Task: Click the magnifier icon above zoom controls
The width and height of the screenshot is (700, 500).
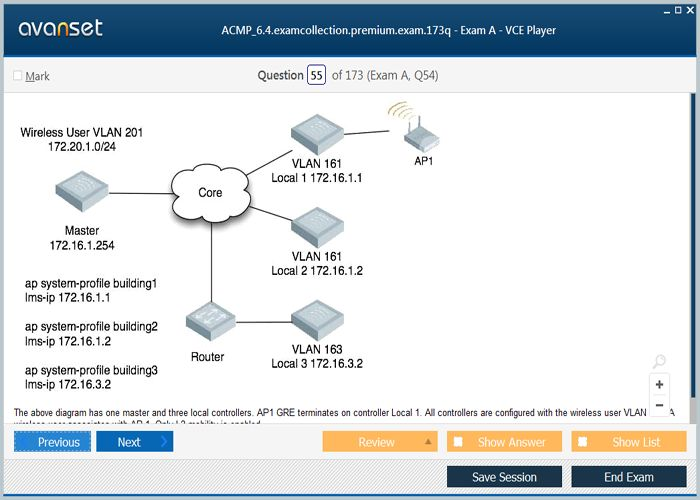Action: click(x=658, y=362)
